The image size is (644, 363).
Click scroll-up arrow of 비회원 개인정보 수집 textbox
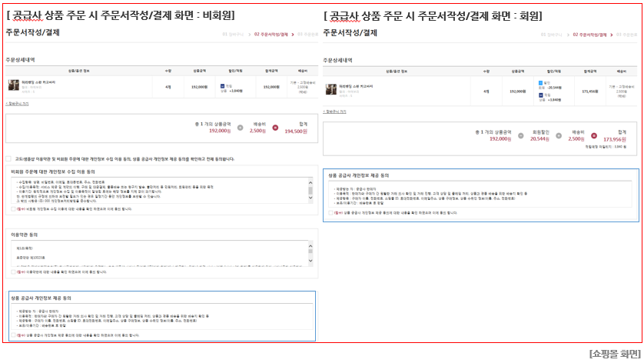click(x=310, y=182)
